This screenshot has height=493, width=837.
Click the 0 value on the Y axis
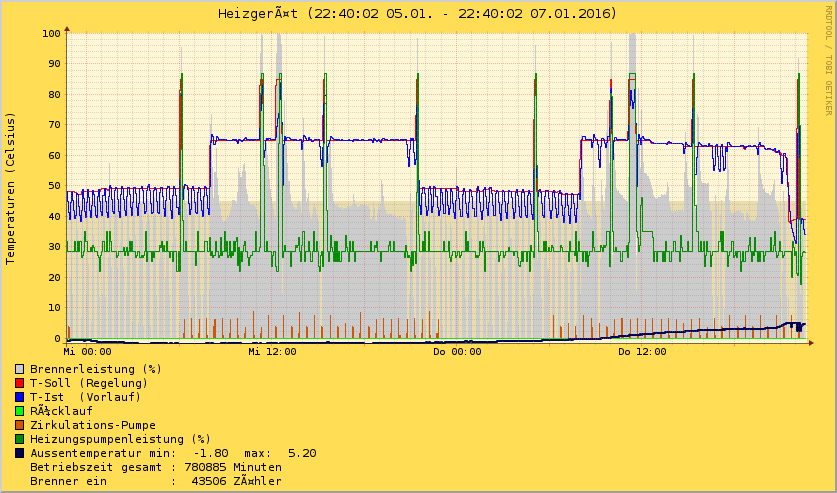[x=58, y=339]
